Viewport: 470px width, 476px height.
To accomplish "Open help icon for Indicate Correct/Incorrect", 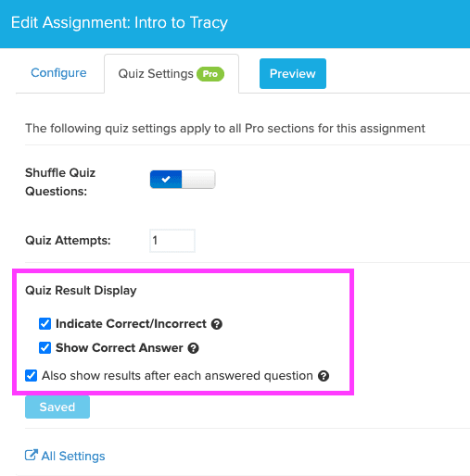I will [x=217, y=324].
